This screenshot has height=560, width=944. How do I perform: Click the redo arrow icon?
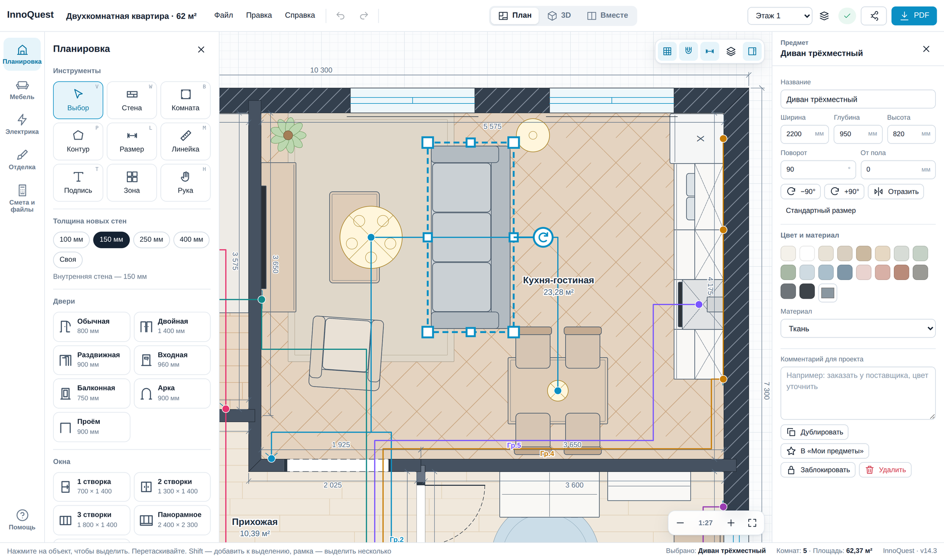[x=364, y=16]
